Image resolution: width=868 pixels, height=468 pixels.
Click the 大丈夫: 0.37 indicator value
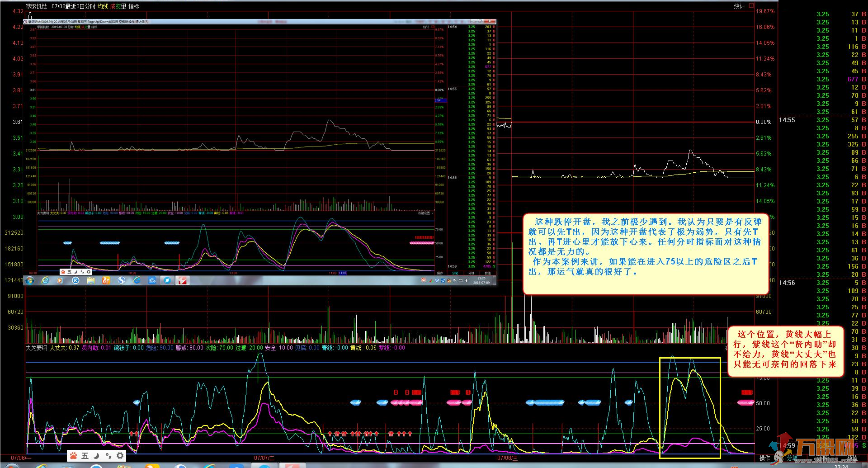pos(64,348)
